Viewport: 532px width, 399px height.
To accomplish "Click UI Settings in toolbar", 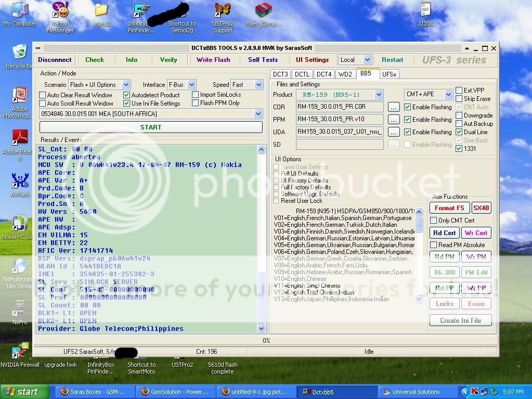I will point(312,60).
